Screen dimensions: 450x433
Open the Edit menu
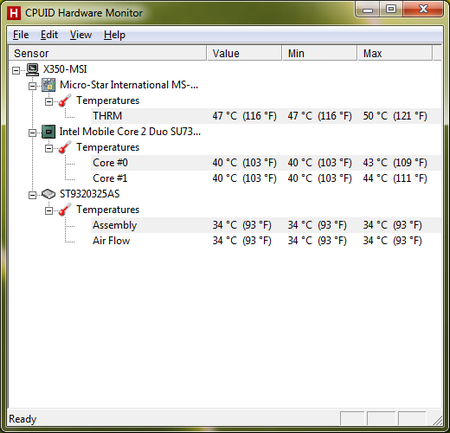[49, 35]
